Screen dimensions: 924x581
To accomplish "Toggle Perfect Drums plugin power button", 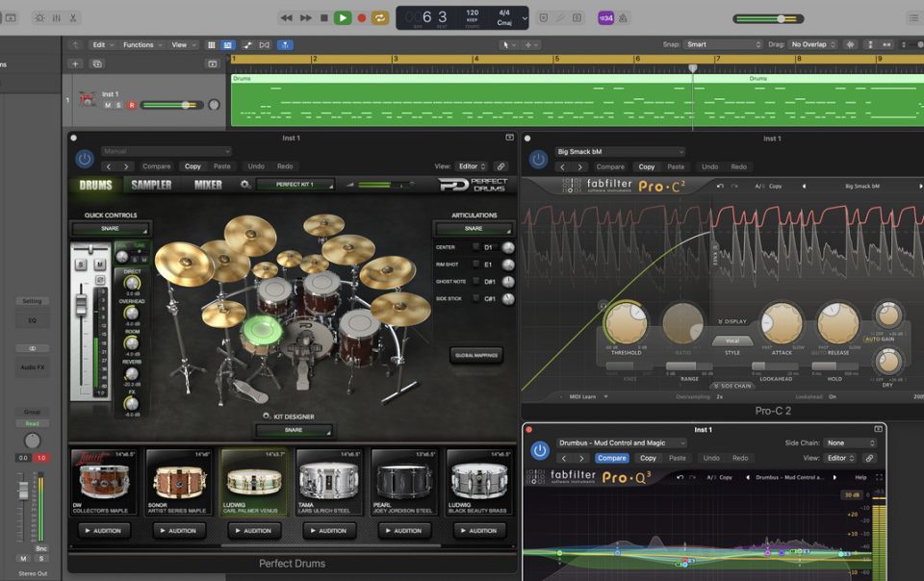I will [x=85, y=159].
